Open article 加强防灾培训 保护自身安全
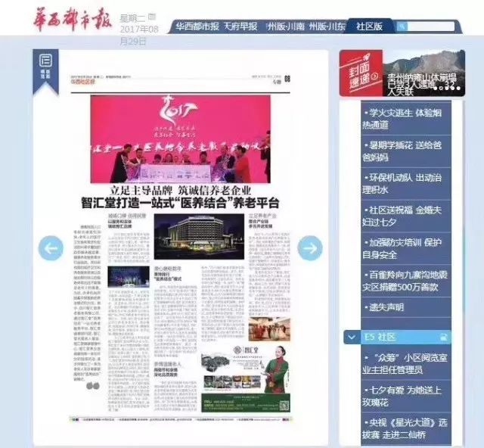The width and height of the screenshot is (484, 448). click(406, 249)
